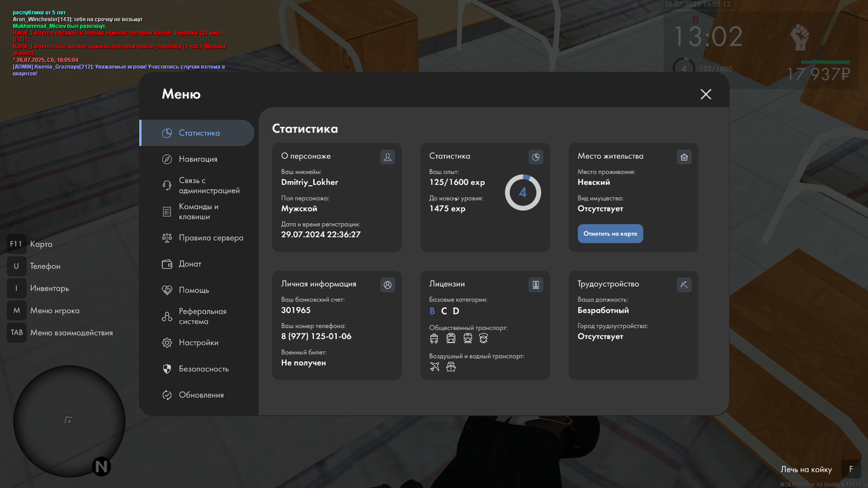The width and height of the screenshot is (868, 488).
Task: Click the face icon in Личная информация card
Action: (387, 285)
